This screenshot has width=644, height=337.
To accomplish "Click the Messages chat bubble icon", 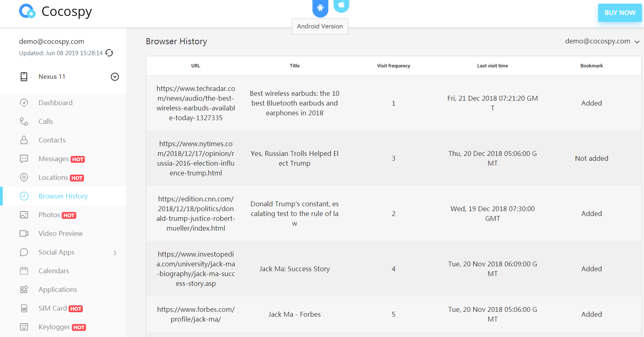I will pos(24,159).
